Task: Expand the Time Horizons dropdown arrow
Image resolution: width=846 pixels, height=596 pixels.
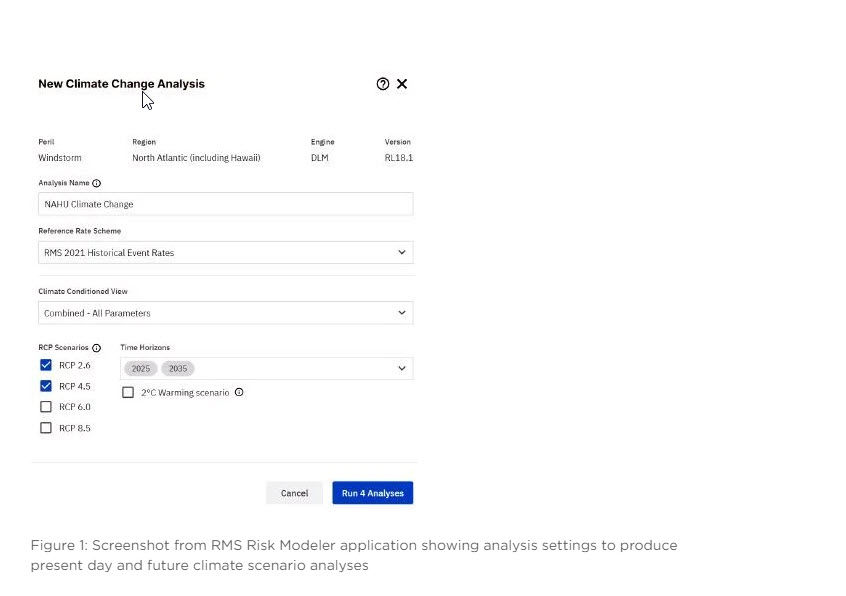Action: click(x=401, y=368)
